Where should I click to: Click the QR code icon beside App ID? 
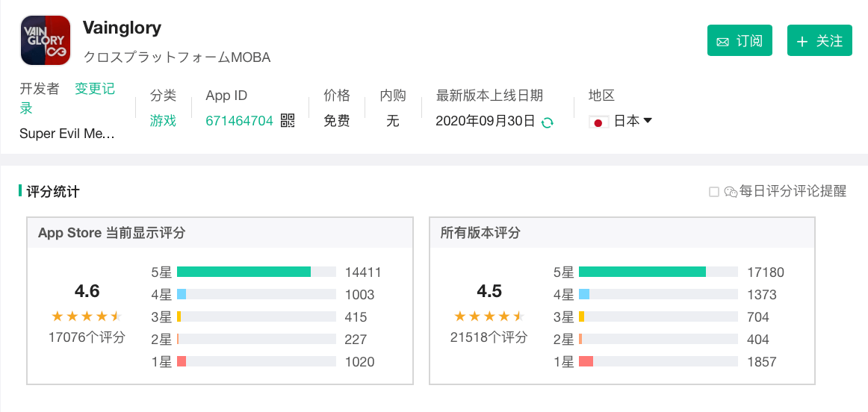click(288, 121)
